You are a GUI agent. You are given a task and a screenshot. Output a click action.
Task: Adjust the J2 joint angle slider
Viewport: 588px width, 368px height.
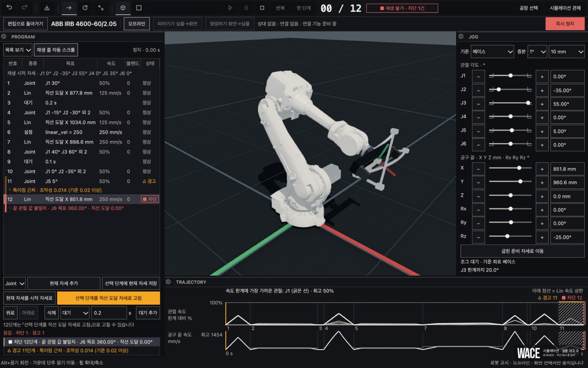click(510, 89)
